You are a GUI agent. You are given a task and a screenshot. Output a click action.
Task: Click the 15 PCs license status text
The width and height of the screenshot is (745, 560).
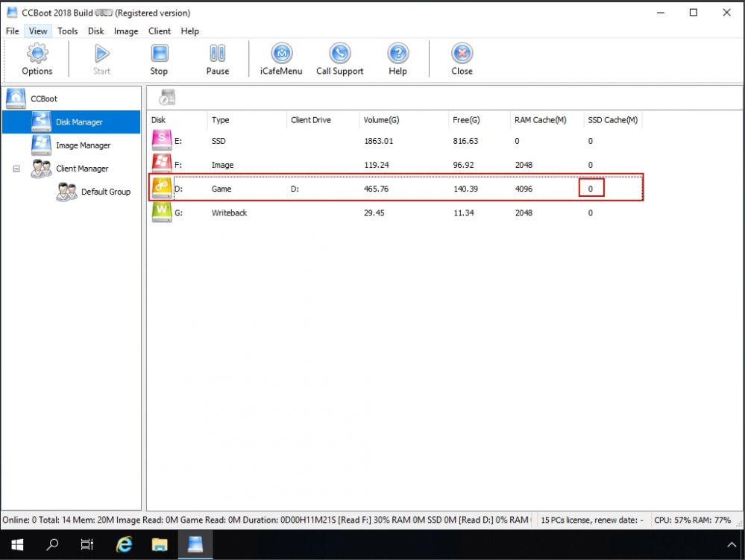coord(592,520)
